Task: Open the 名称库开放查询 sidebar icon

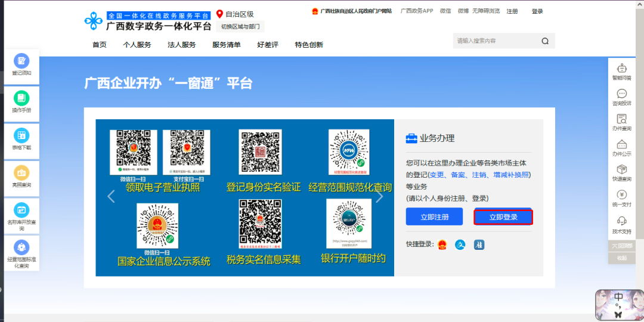Action: coord(21,210)
